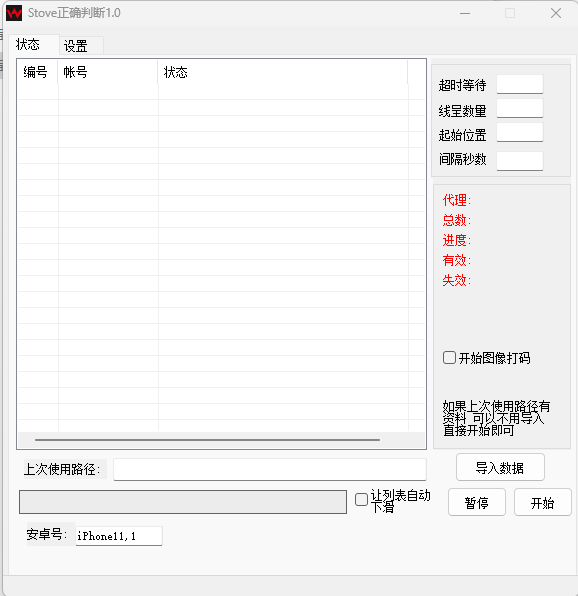Click the red W application icon in title bar

14,13
